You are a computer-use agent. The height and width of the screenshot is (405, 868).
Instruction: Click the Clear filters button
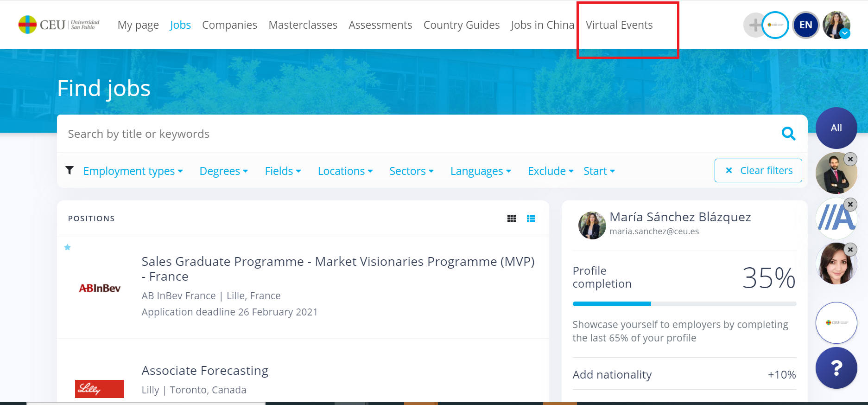(x=758, y=170)
